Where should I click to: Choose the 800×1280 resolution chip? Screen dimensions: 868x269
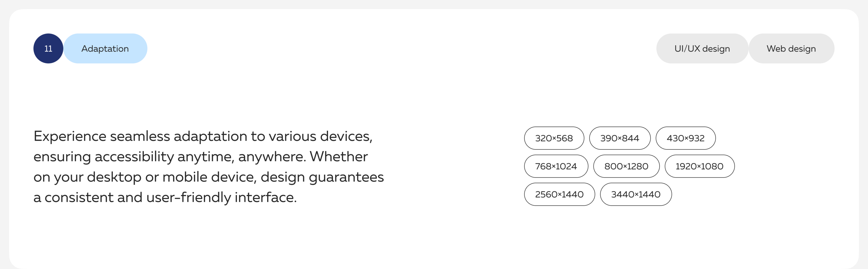pyautogui.click(x=626, y=166)
